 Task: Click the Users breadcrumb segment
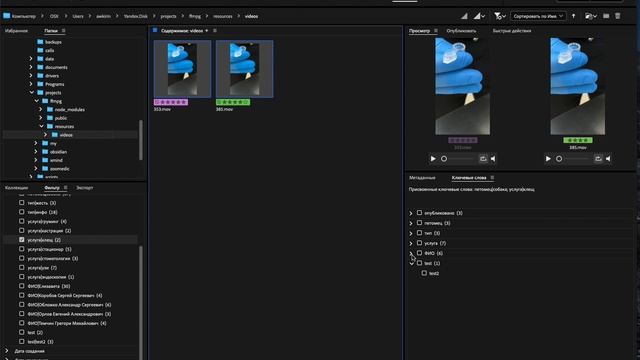(x=78, y=16)
